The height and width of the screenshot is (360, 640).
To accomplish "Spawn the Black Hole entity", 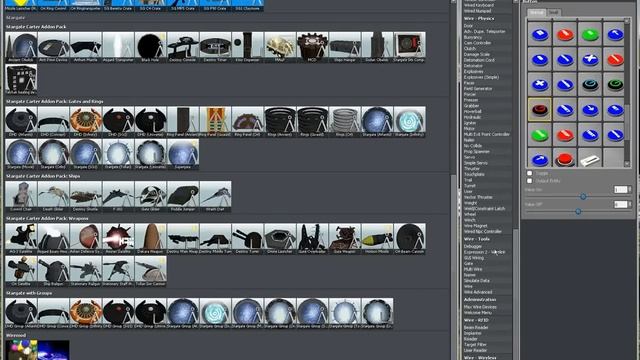I will pyautogui.click(x=151, y=47).
